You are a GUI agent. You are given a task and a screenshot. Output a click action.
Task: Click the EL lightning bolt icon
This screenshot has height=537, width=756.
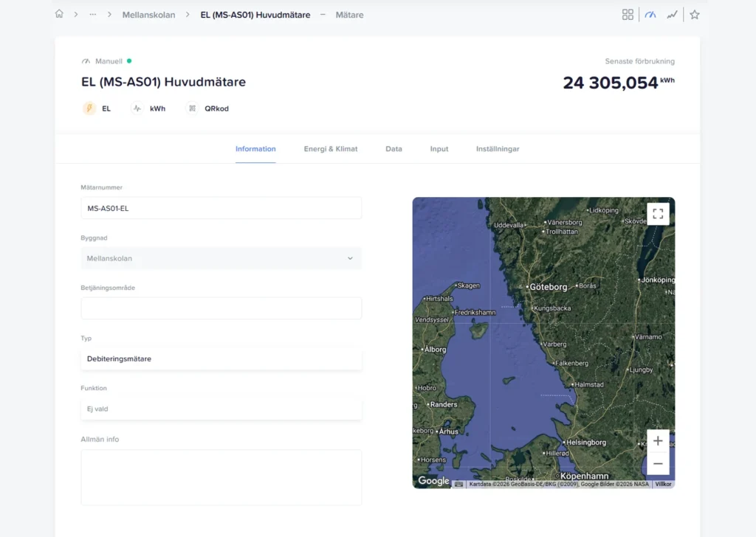point(89,108)
